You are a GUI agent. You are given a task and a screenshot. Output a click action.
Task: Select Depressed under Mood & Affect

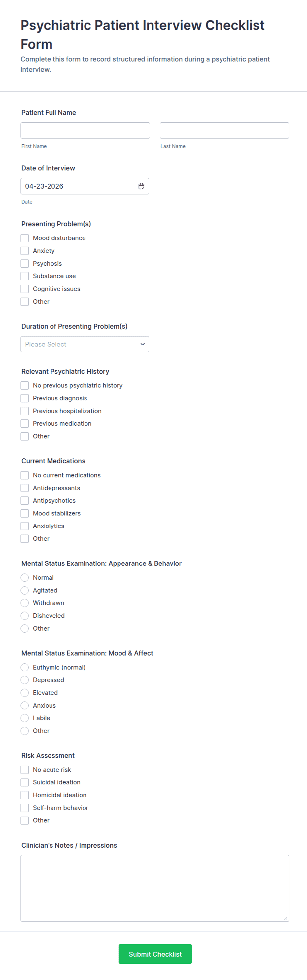coord(24,680)
